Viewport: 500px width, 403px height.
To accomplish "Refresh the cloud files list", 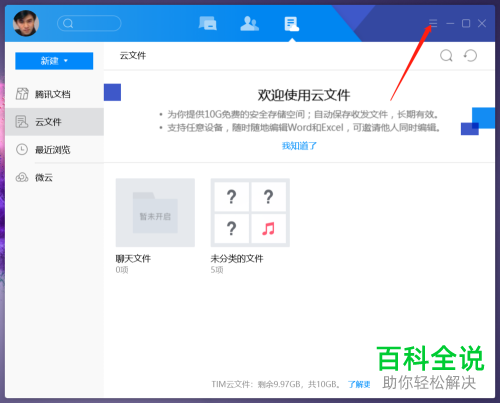I will click(470, 56).
